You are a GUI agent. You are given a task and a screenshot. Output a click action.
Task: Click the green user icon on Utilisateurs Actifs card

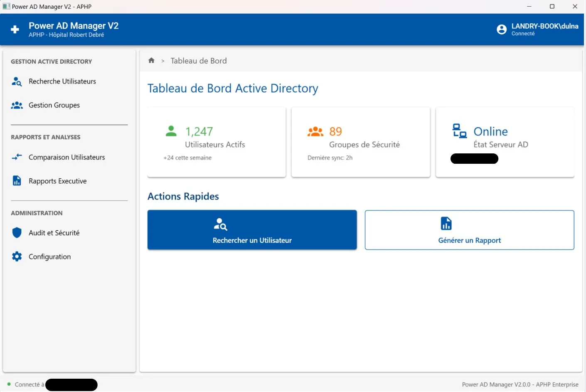point(171,131)
